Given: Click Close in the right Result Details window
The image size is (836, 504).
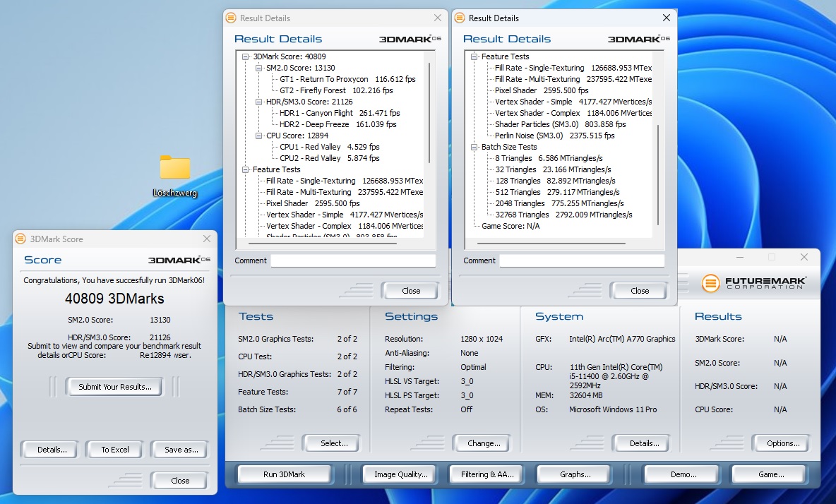Looking at the screenshot, I should [x=639, y=291].
